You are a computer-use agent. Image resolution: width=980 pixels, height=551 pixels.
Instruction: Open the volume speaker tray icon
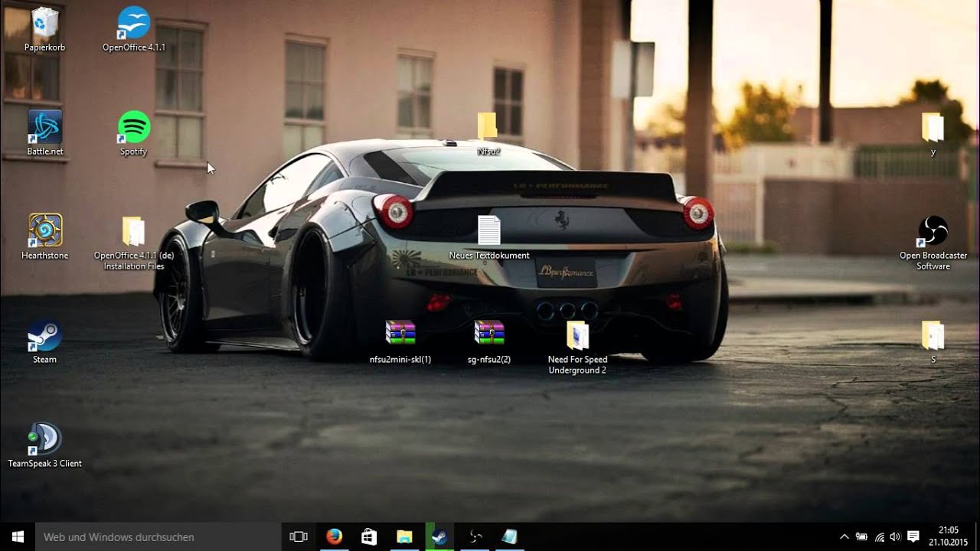(x=895, y=536)
